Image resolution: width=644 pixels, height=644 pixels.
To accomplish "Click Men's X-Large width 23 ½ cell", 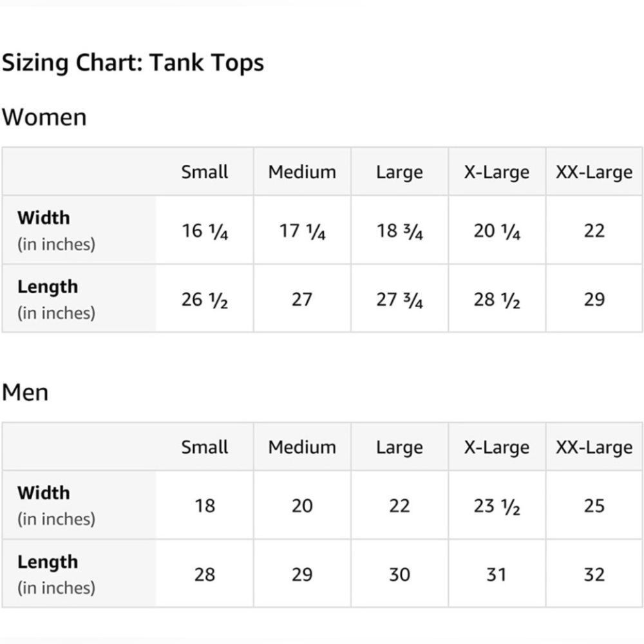I will click(x=497, y=506).
